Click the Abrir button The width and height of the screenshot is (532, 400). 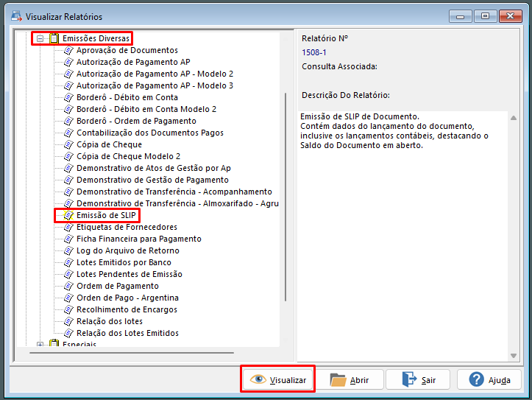(349, 379)
